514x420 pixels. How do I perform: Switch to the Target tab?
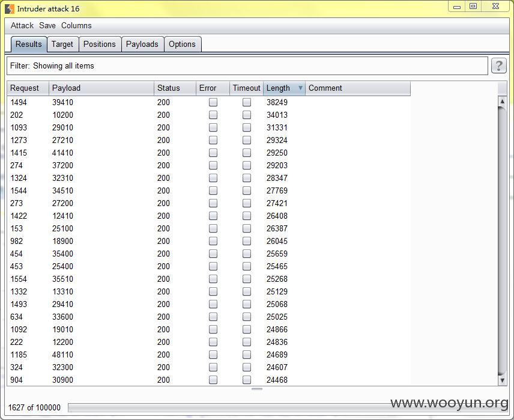click(62, 44)
